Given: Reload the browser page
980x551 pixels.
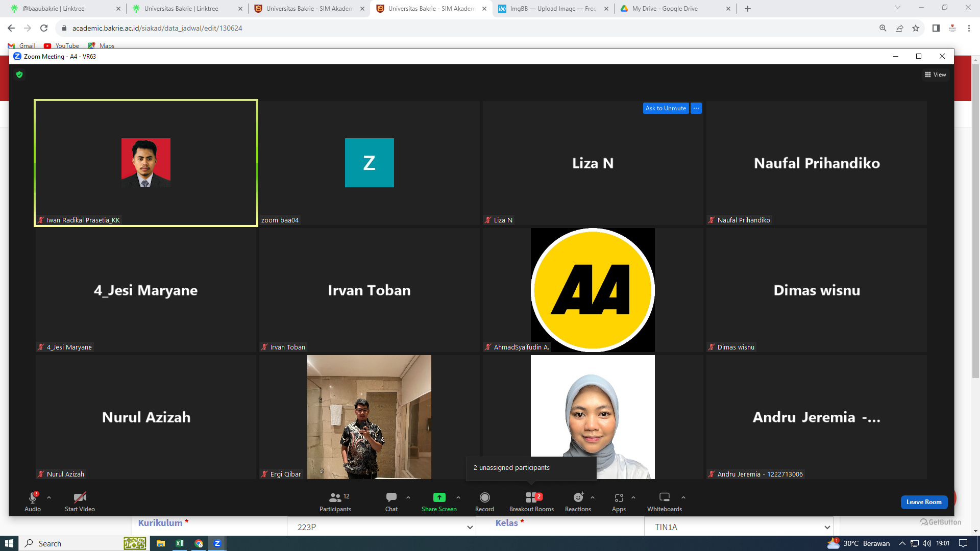Looking at the screenshot, I should [44, 28].
